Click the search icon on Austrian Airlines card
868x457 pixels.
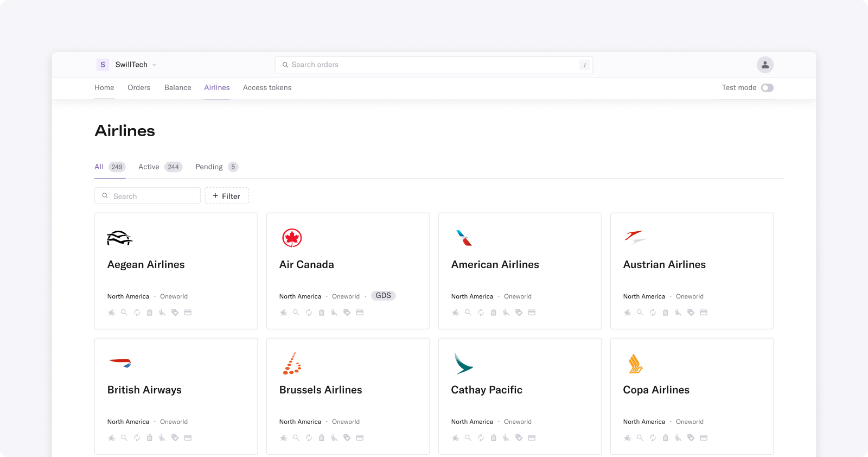(640, 313)
